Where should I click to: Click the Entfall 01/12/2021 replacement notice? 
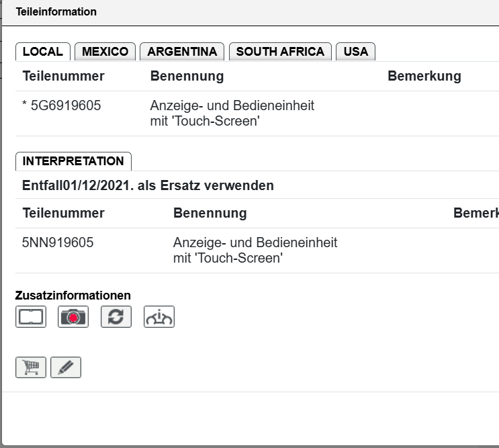click(148, 185)
